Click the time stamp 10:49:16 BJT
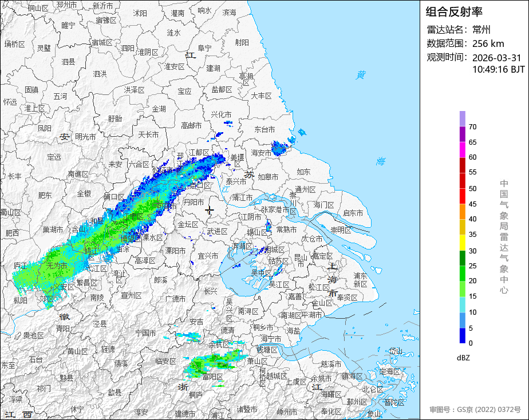The height and width of the screenshot is (420, 529). tap(498, 69)
